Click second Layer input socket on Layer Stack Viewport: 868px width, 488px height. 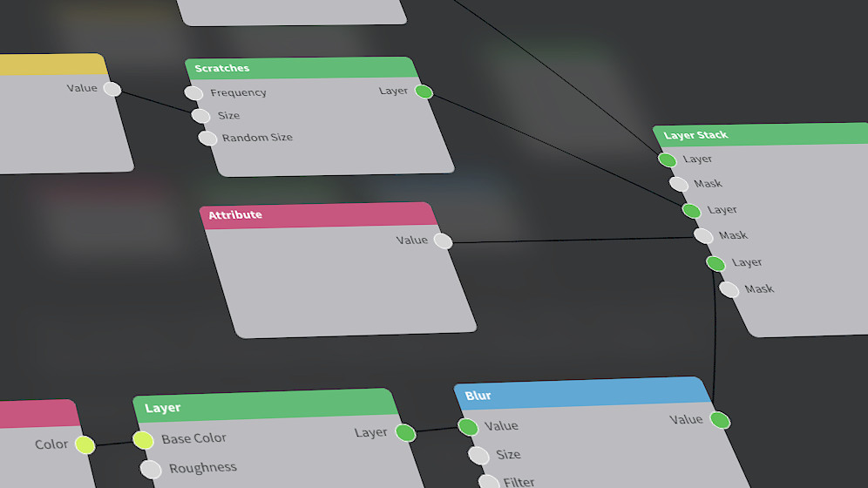pyautogui.click(x=691, y=210)
